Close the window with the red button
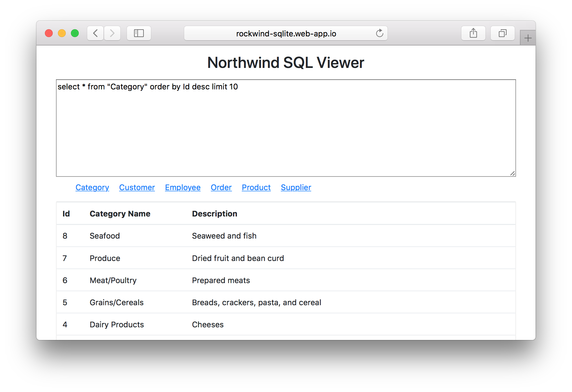This screenshot has width=572, height=392. [49, 33]
